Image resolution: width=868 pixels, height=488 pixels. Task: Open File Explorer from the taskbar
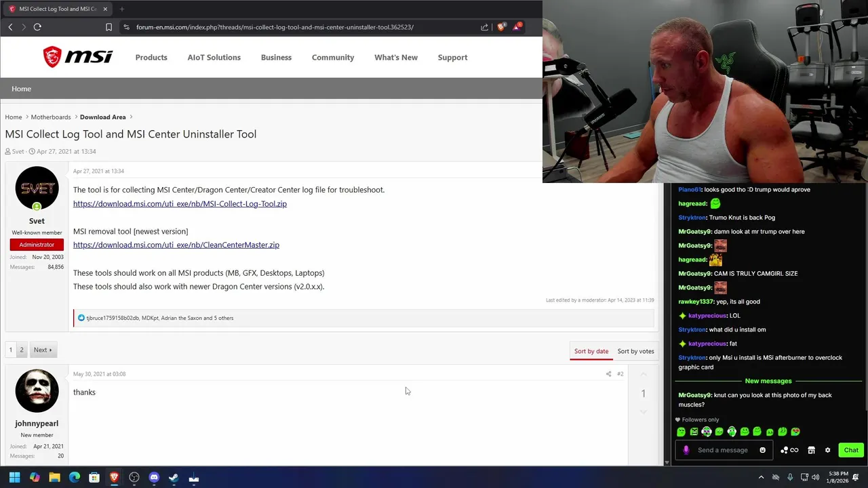pyautogui.click(x=54, y=478)
